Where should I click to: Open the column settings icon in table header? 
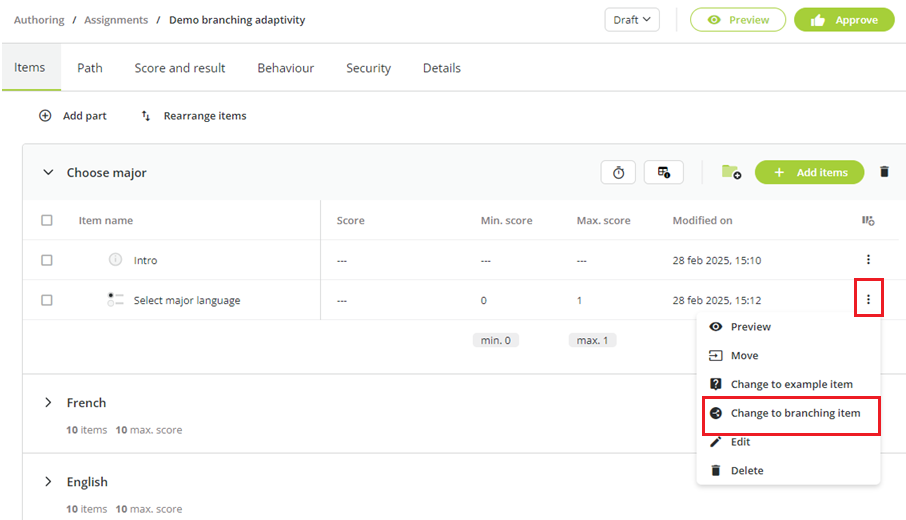868,220
